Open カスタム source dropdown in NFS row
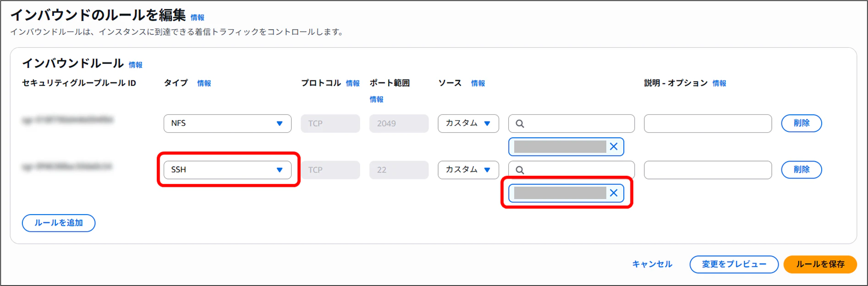This screenshot has width=868, height=286. [x=468, y=124]
